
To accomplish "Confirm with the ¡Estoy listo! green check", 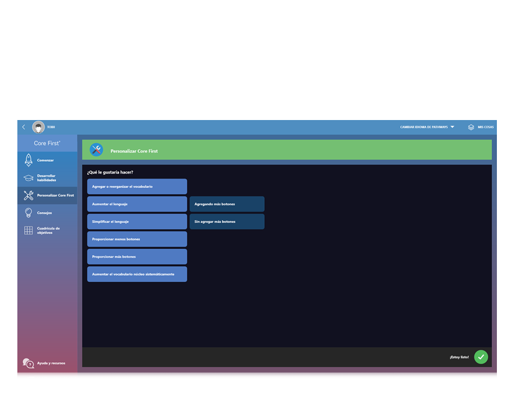I will [x=480, y=357].
